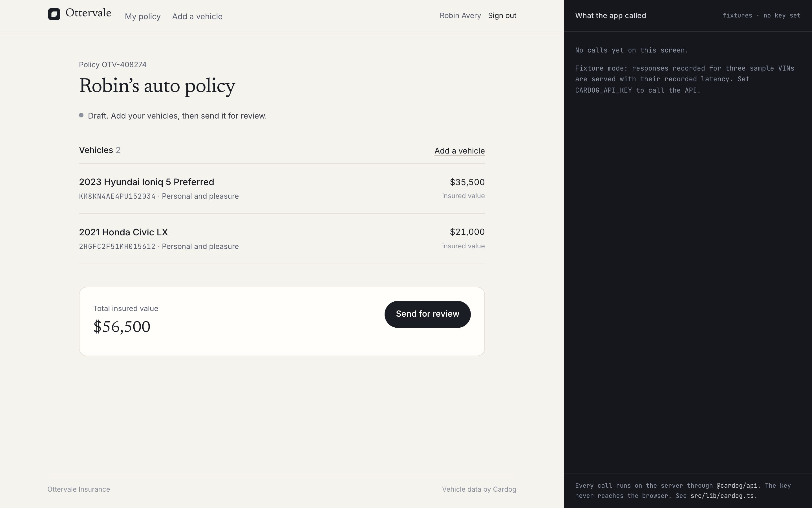Click the Robin Avery user name
The width and height of the screenshot is (812, 508).
pyautogui.click(x=460, y=16)
